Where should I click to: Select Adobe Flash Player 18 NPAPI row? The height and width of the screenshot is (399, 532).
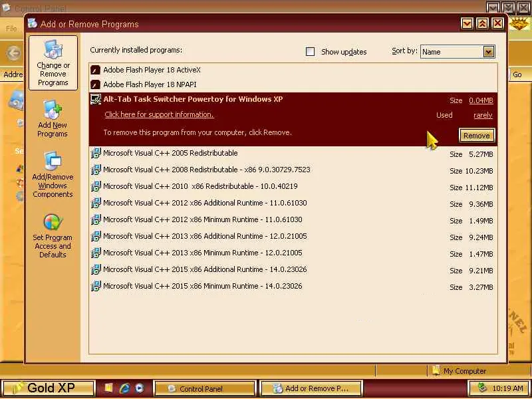point(293,84)
